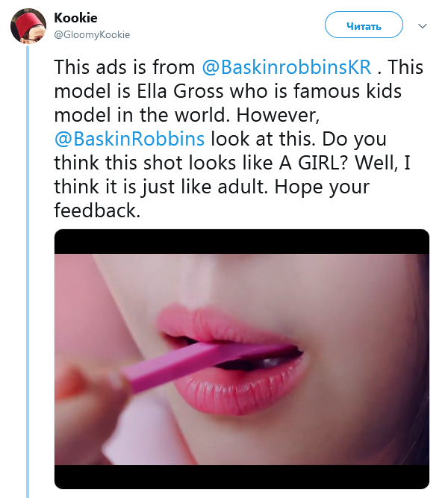Click the display name "Kookie"
Viewport: 448px width, 498px height.
point(74,17)
